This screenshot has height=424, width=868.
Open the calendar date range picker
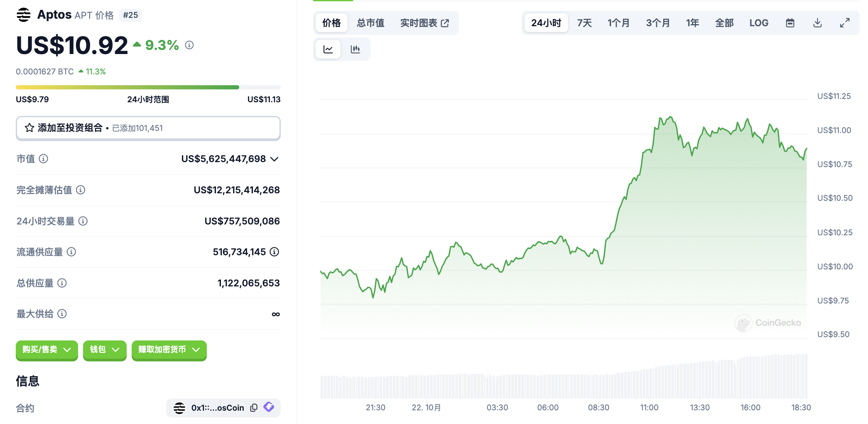tap(790, 23)
